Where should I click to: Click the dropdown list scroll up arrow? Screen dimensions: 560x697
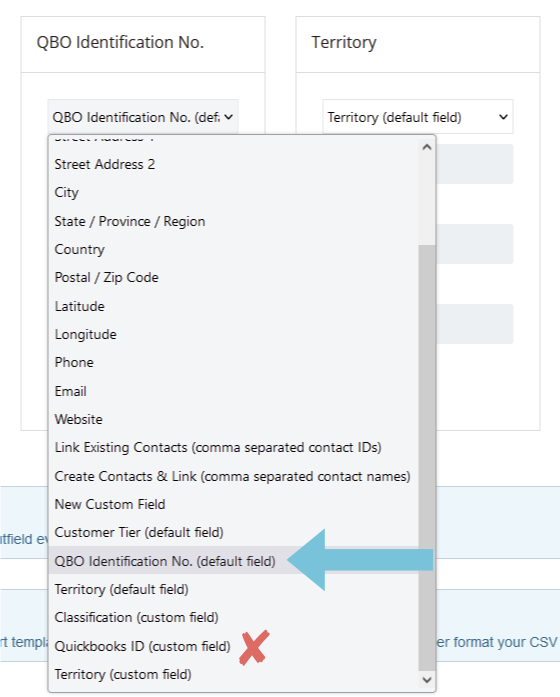(x=427, y=147)
